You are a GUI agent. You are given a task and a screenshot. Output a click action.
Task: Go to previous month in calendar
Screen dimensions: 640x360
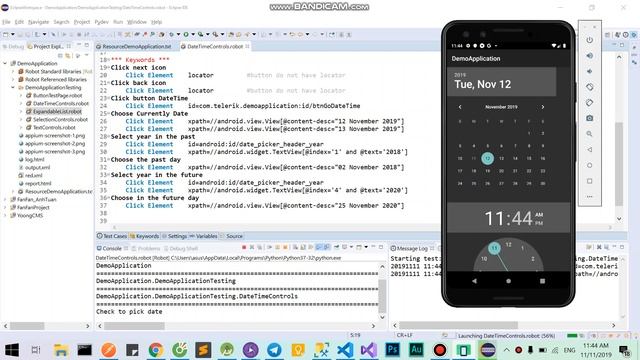(460, 107)
